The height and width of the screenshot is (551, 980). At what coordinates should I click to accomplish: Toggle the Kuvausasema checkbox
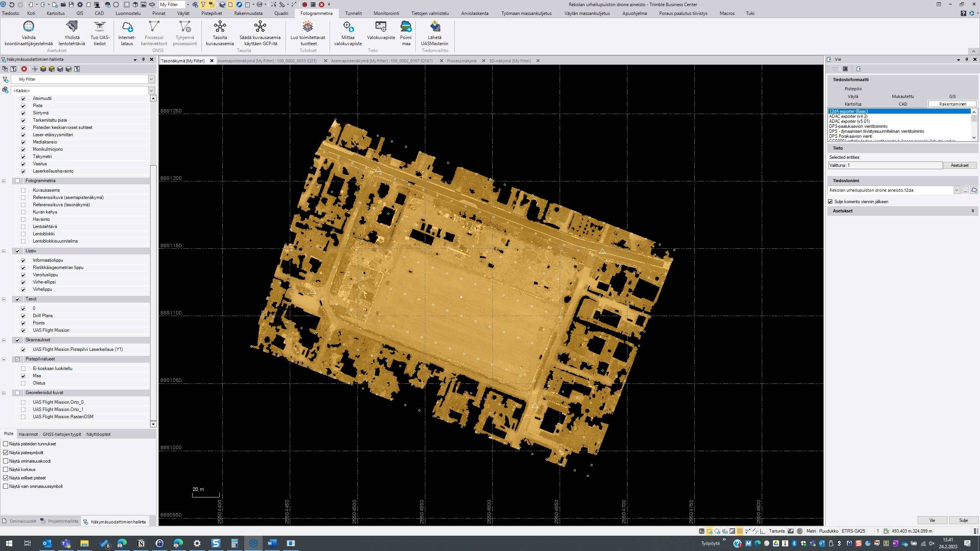pyautogui.click(x=23, y=190)
